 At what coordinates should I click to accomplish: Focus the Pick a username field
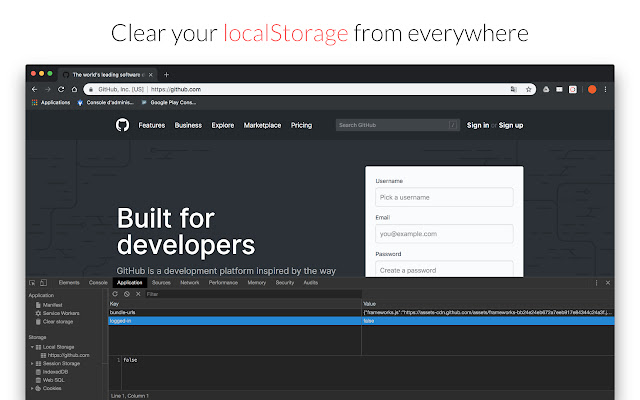(x=444, y=197)
